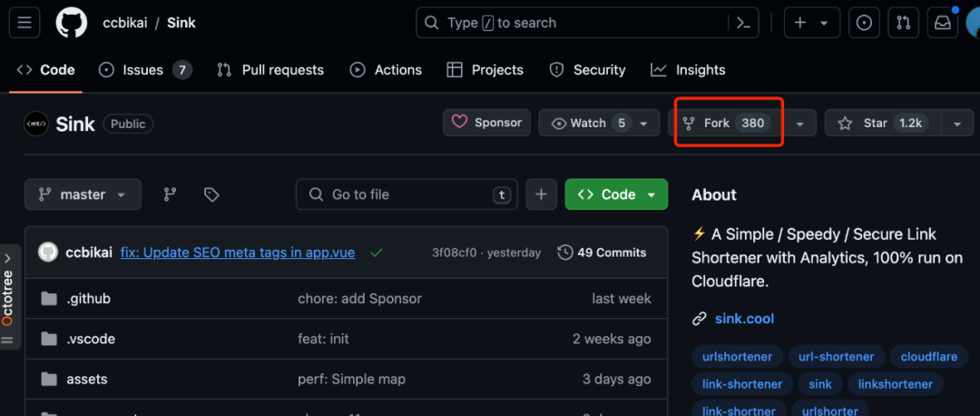Image resolution: width=980 pixels, height=416 pixels.
Task: Click the link icon beside sink.cool
Action: pyautogui.click(x=700, y=319)
